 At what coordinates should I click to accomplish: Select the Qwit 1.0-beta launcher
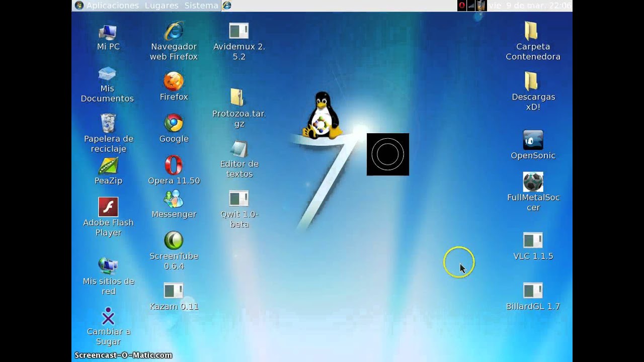239,199
